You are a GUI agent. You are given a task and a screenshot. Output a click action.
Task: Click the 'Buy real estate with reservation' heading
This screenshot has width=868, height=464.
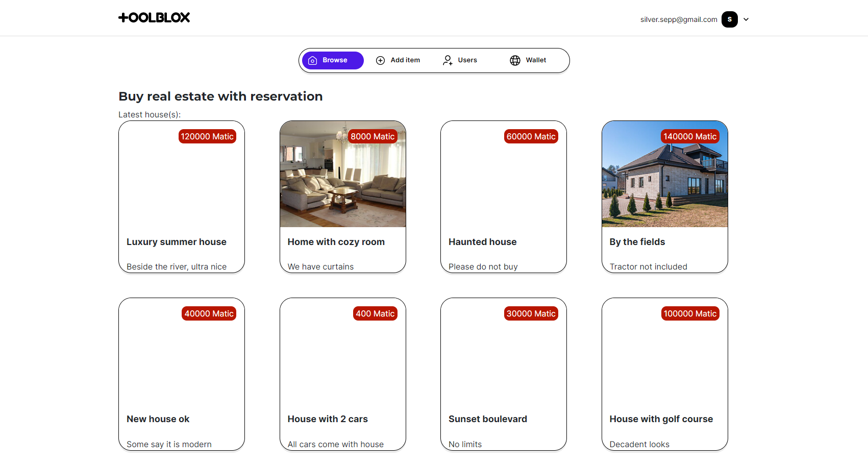coord(221,96)
